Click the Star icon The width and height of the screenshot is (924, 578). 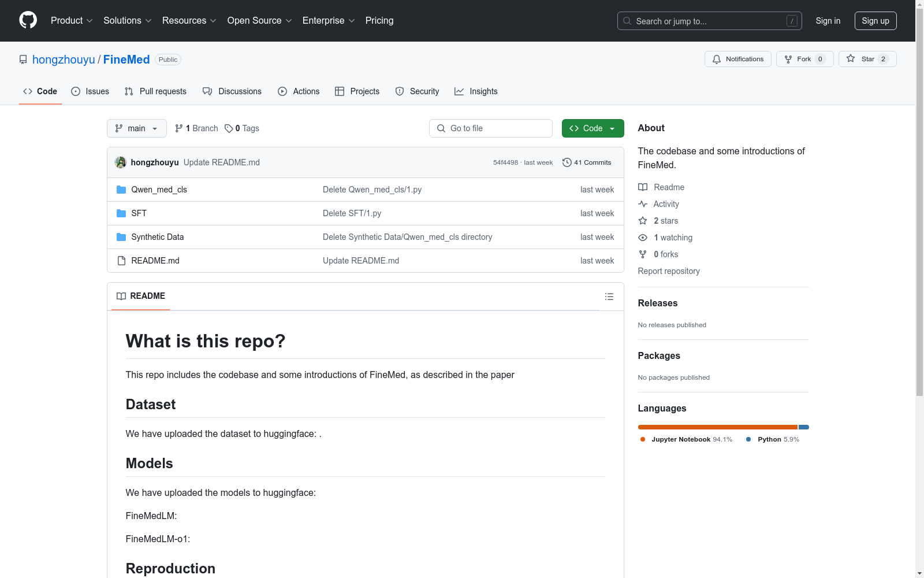click(851, 58)
